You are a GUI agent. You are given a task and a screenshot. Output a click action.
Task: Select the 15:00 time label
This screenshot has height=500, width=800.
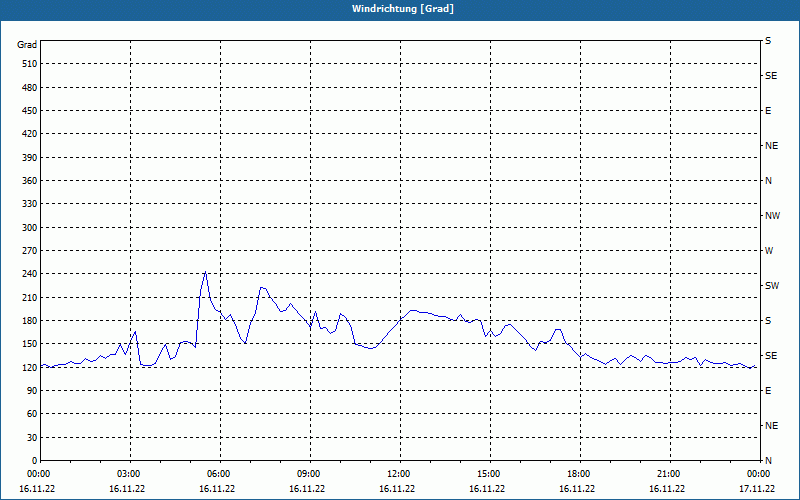[490, 474]
